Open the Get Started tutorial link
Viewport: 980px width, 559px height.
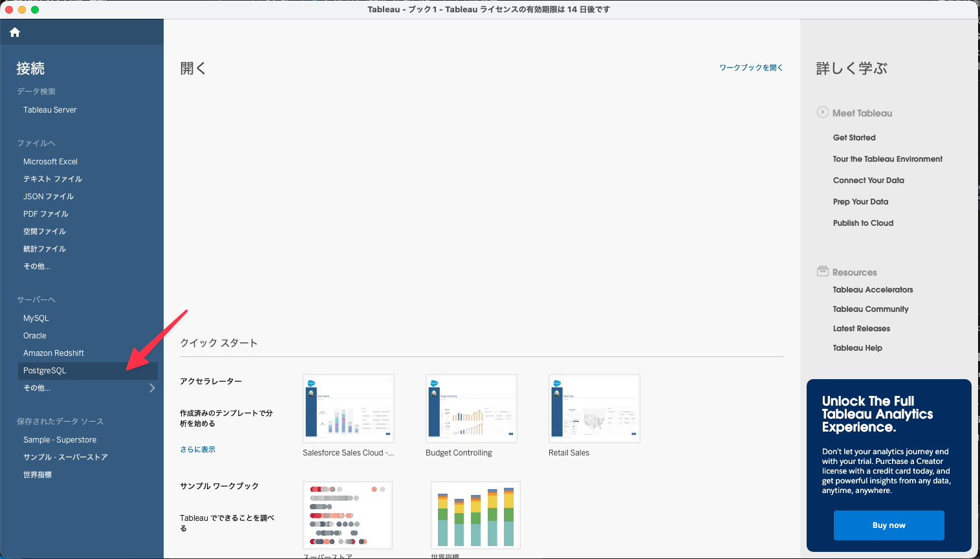tap(854, 138)
